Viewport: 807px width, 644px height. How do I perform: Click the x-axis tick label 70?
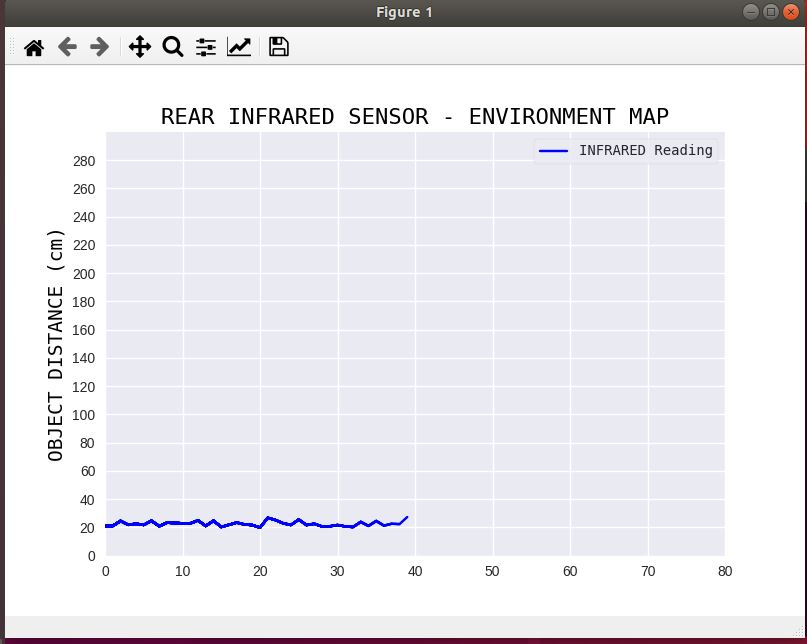point(648,571)
